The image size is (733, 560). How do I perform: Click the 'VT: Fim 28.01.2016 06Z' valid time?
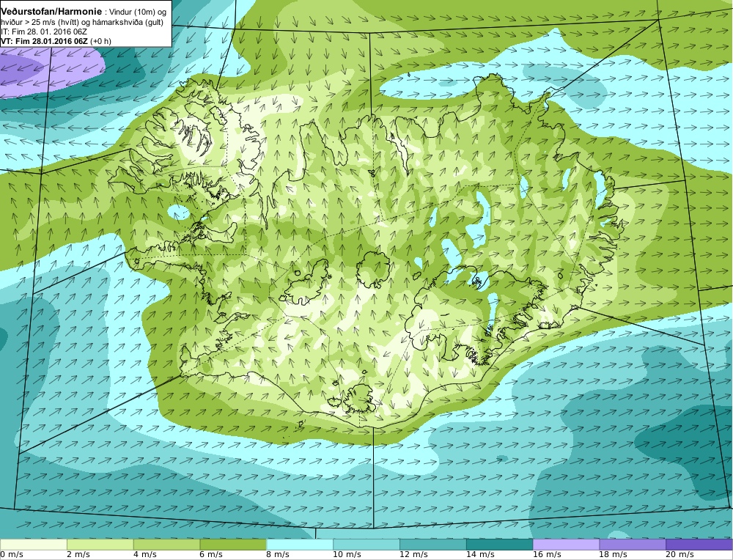pos(45,41)
